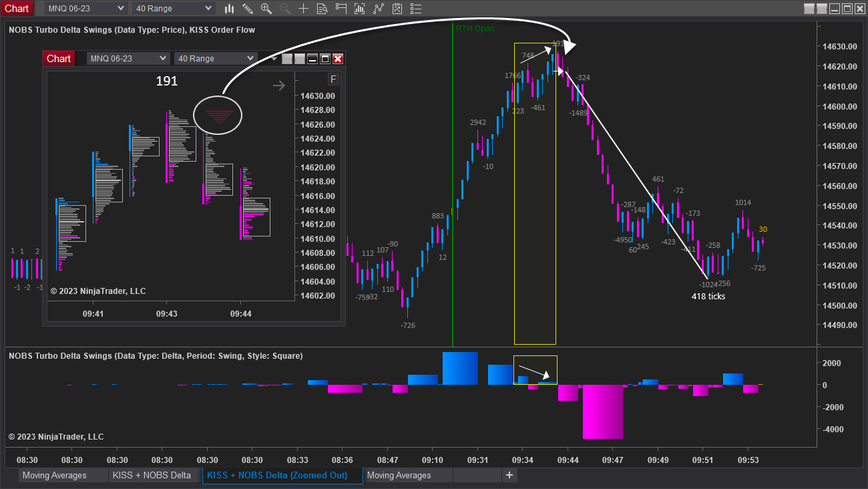Switch to the KISS + NOBS Delta tab
Viewport: 868px width, 489px height.
tap(155, 476)
